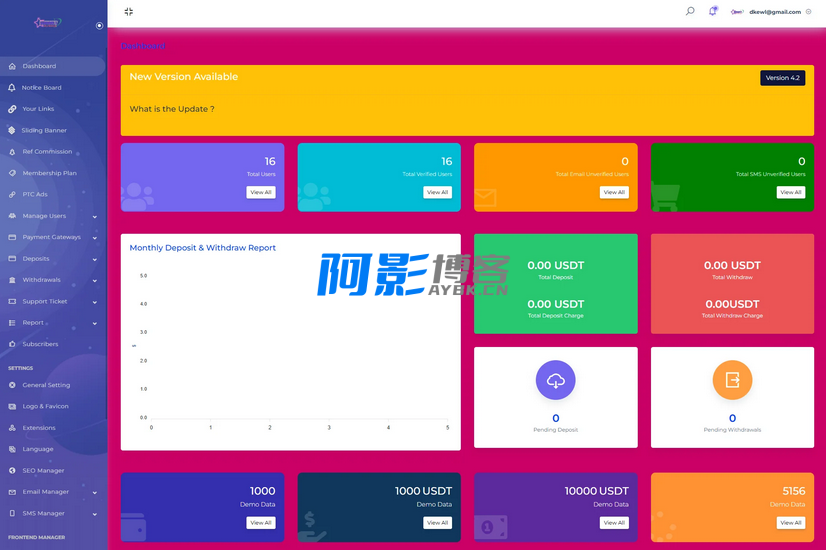The image size is (826, 550).
Task: Click the Notice Board bell icon in sidebar
Action: [12, 88]
